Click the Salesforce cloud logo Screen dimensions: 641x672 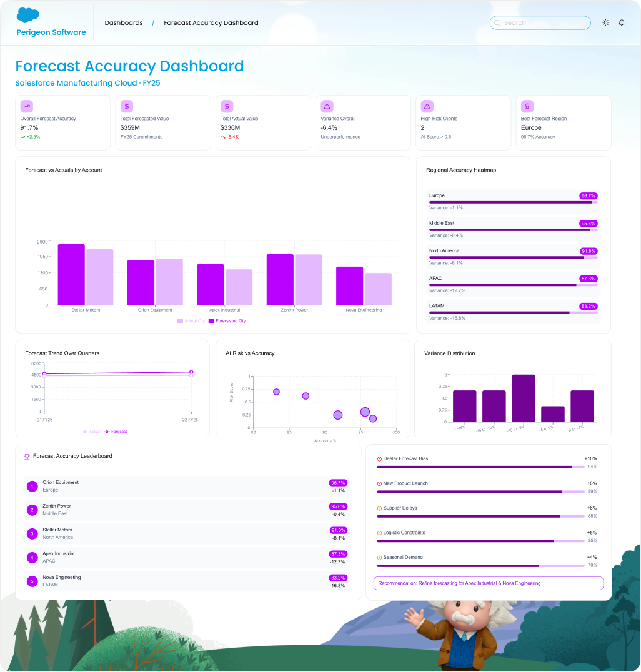tap(28, 15)
